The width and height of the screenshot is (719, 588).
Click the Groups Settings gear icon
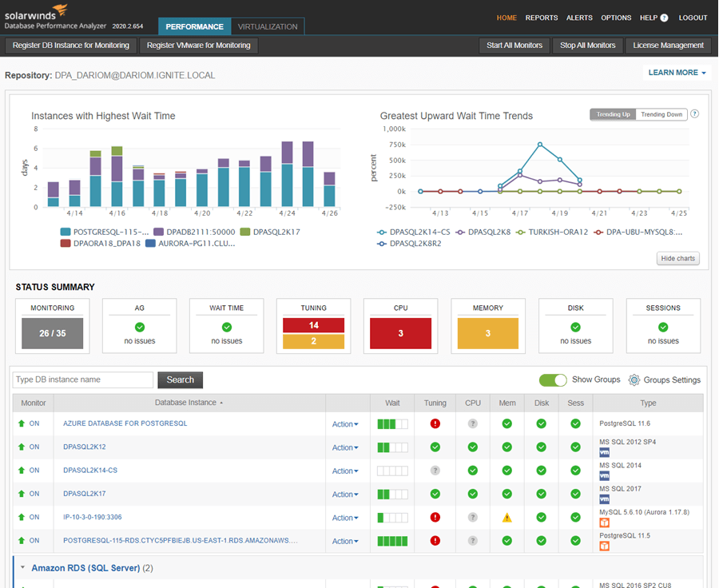pos(634,379)
